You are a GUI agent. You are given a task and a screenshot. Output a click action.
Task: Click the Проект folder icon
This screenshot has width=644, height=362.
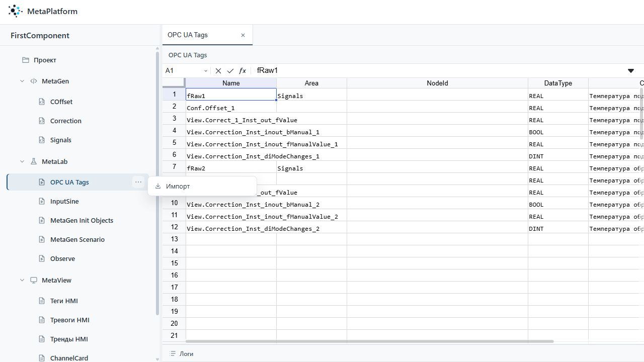point(26,60)
